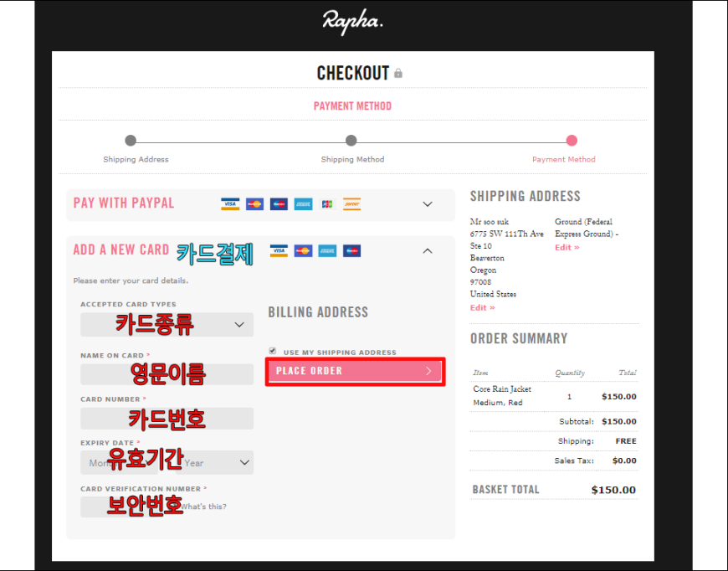This screenshot has width=728, height=571.
Task: Click the Shipping FREE value
Action: pos(626,441)
